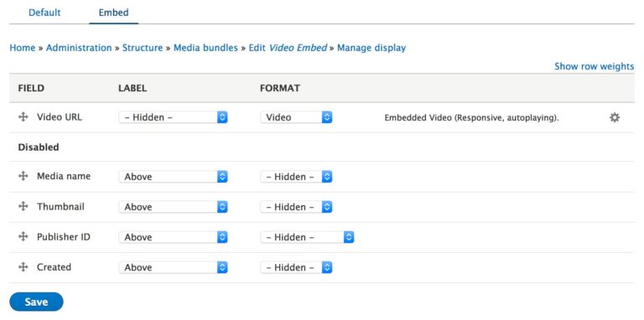Click drag handle for Video URL row
This screenshot has height=320, width=644.
(x=23, y=117)
